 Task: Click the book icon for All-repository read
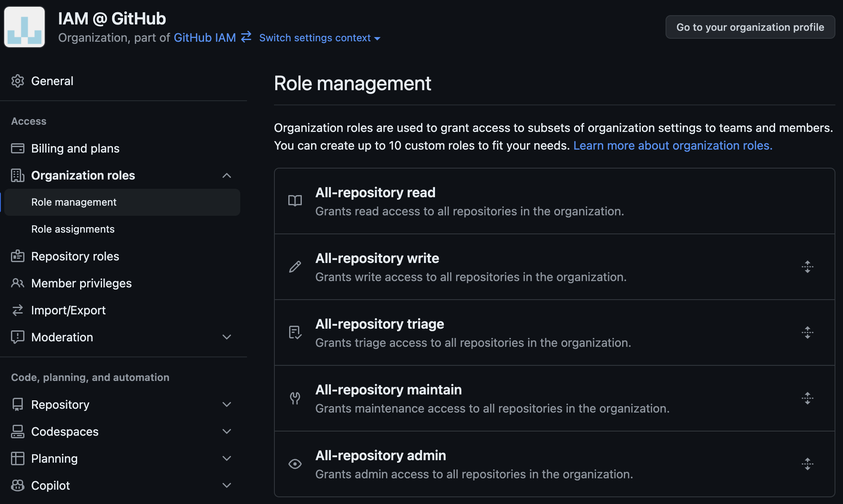[295, 201]
